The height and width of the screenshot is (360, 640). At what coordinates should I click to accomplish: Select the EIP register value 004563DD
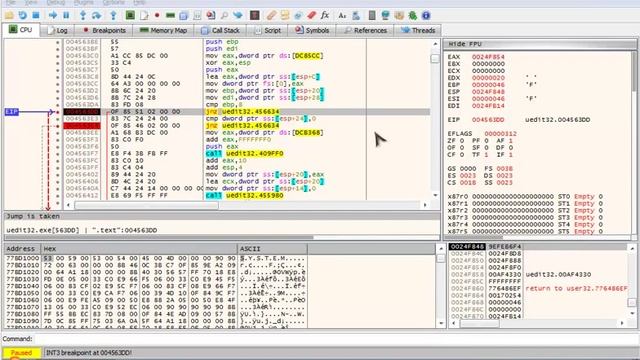click(488, 120)
